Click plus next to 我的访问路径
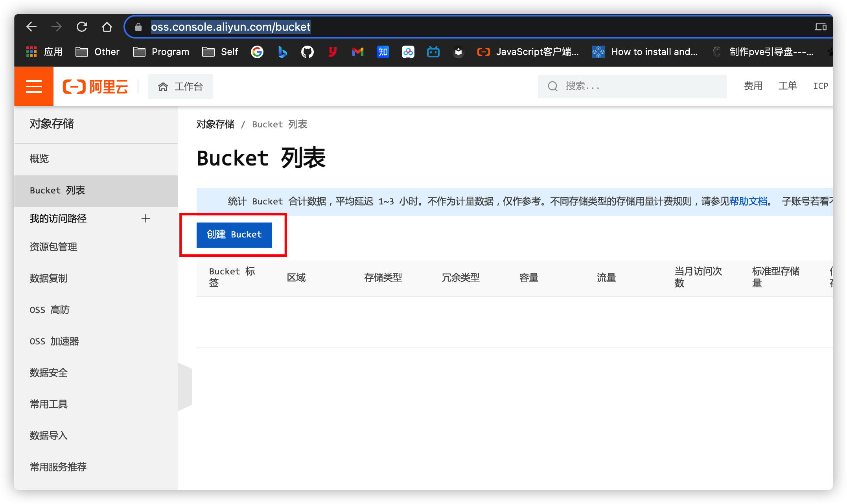The image size is (847, 504). point(145,219)
